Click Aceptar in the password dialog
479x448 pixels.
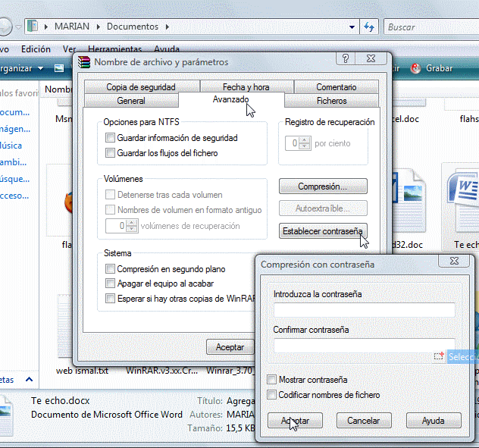pos(295,421)
